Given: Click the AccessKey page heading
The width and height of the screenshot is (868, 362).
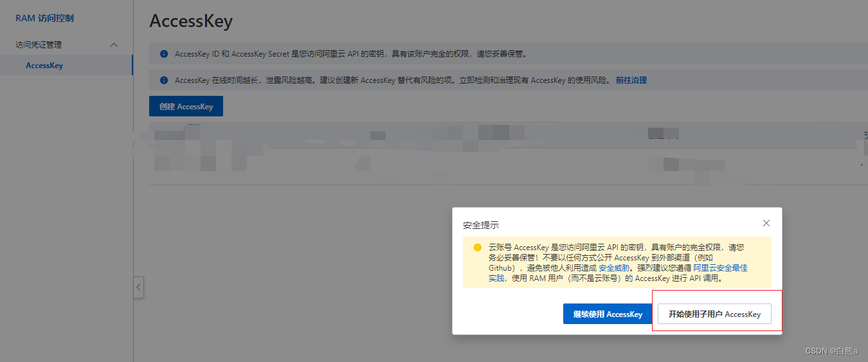Looking at the screenshot, I should pyautogui.click(x=191, y=21).
